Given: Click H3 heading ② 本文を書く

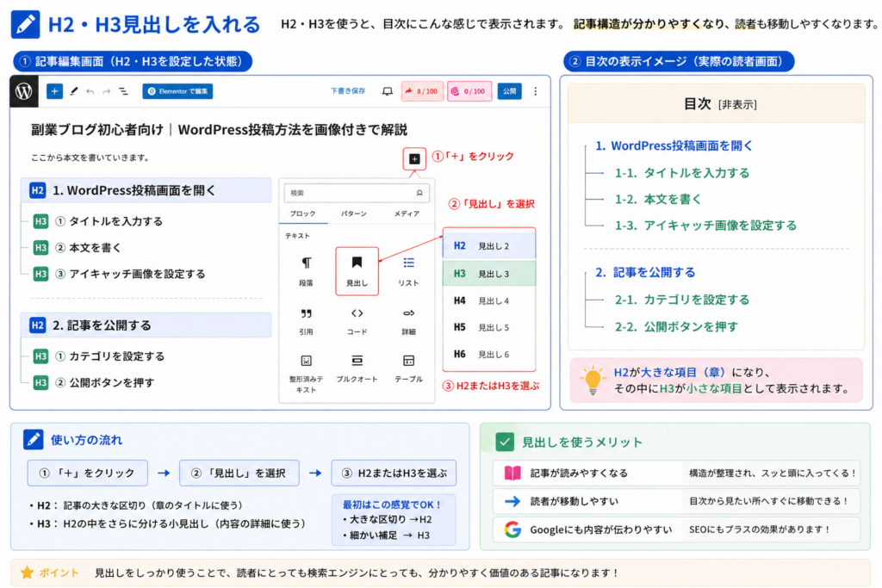Looking at the screenshot, I should coord(78,247).
